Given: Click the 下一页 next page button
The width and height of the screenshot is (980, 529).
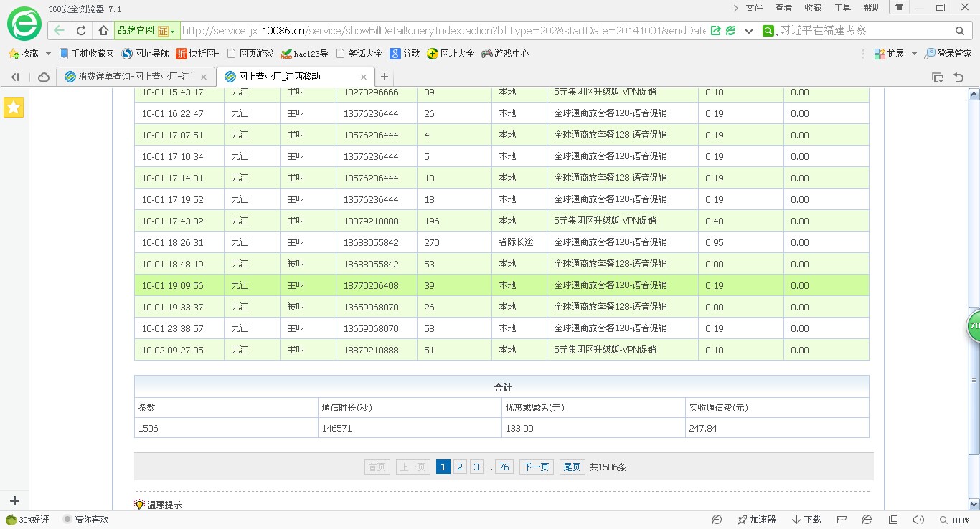Looking at the screenshot, I should [x=536, y=467].
